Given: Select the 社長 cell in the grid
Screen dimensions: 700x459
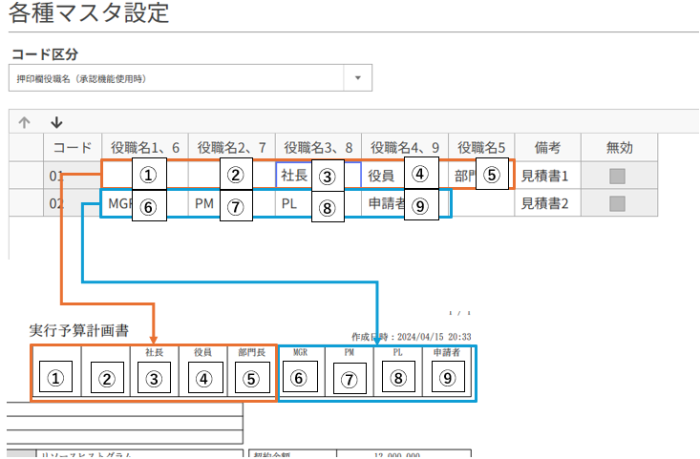Looking at the screenshot, I should [x=294, y=175].
